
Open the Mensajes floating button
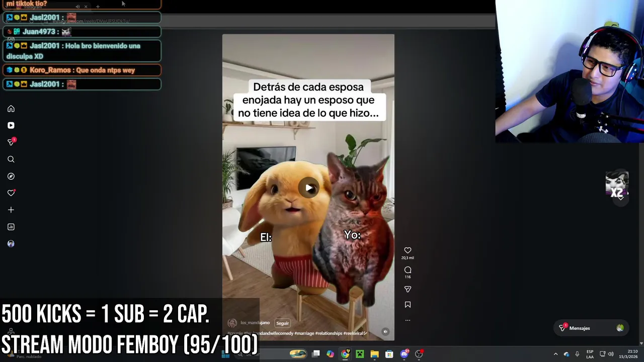591,328
